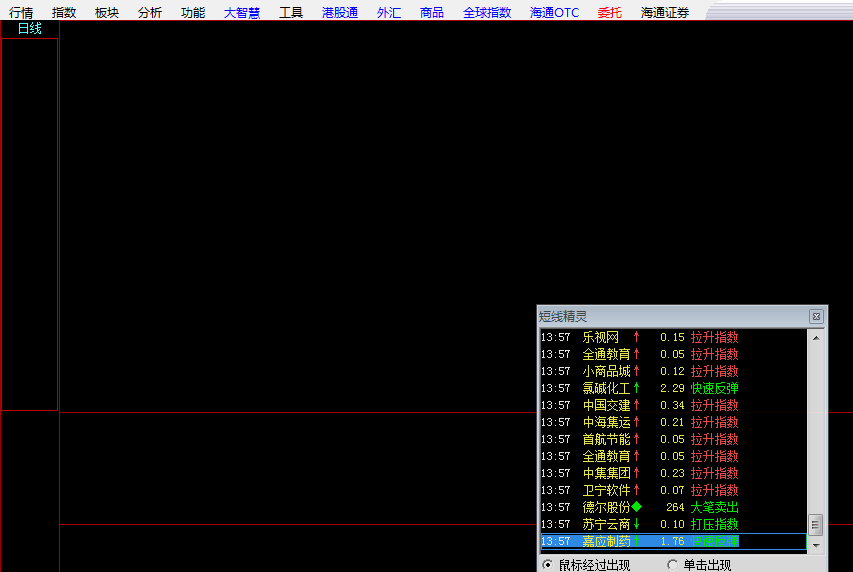
Task: Open the 大智慧 menu
Action: click(243, 13)
